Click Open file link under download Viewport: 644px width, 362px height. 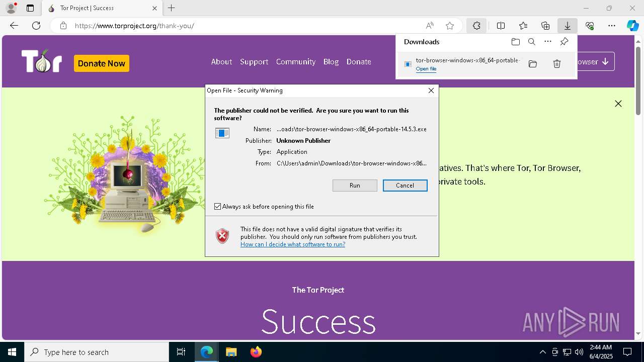[426, 69]
